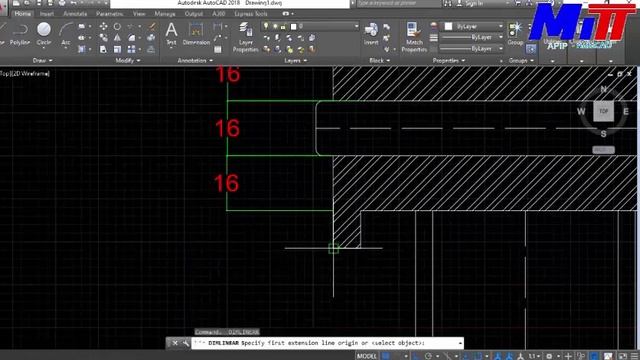Toggle ortho mode in status bar

(x=416, y=356)
